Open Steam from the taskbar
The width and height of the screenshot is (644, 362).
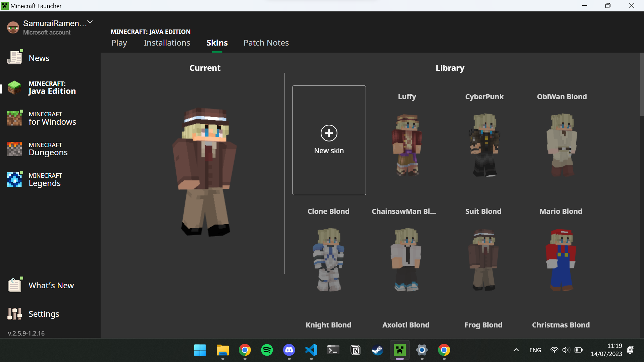click(x=377, y=350)
